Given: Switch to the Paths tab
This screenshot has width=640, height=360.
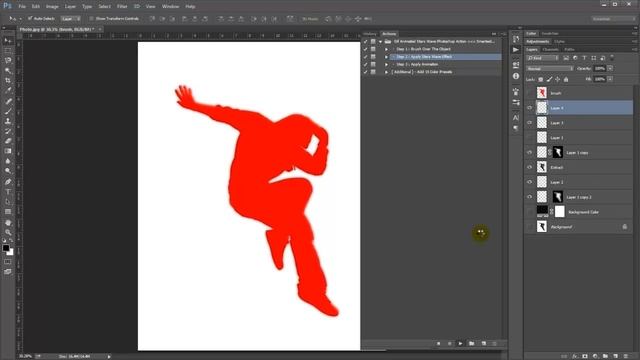Looking at the screenshot, I should coord(569,49).
